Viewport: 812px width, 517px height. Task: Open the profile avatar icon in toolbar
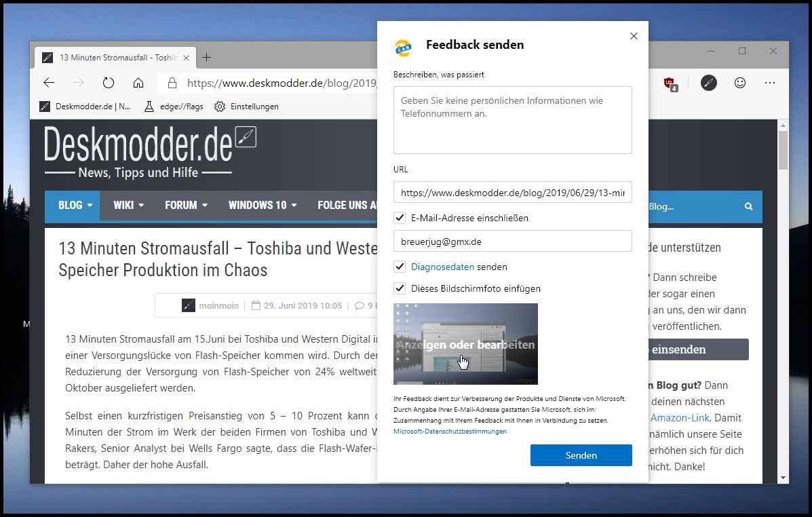[708, 83]
